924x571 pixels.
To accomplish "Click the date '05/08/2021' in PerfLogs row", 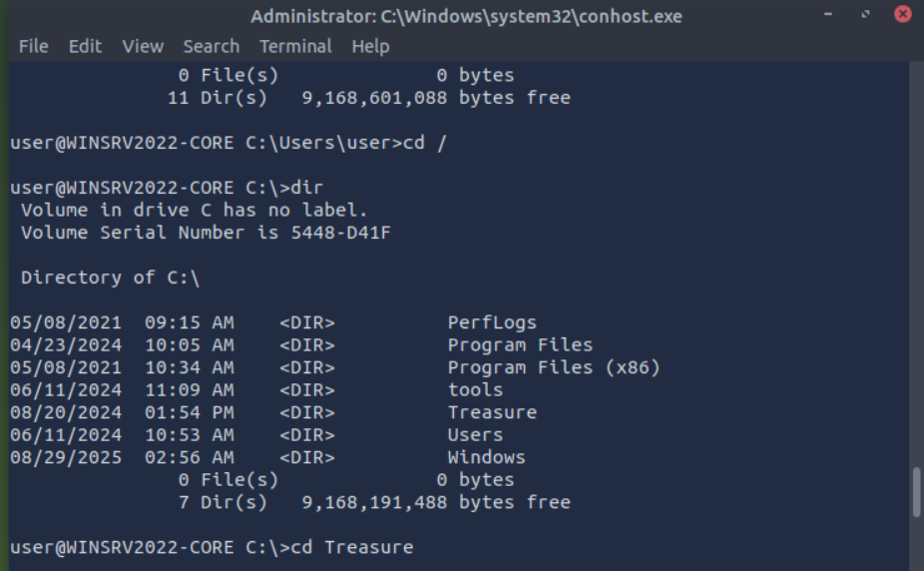I will [x=66, y=322].
